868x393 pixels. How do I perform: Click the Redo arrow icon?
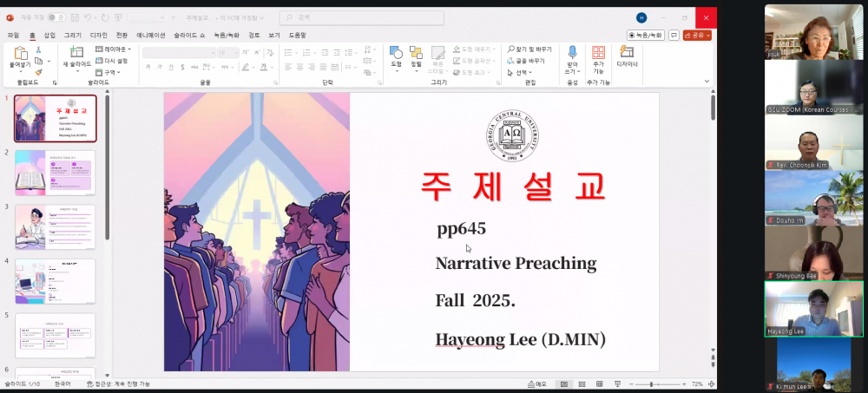pyautogui.click(x=105, y=17)
